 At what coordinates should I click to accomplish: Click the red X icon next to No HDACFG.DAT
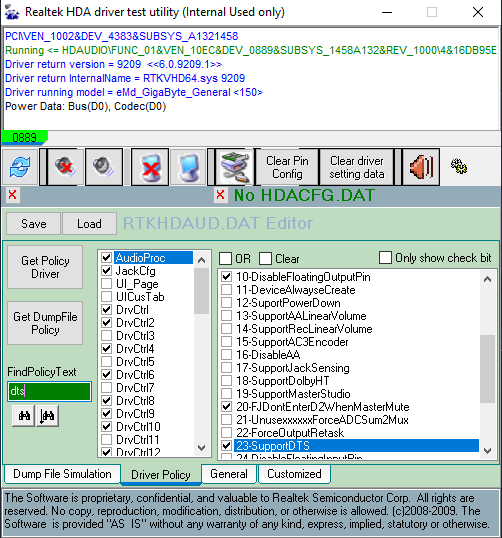pyautogui.click(x=221, y=196)
